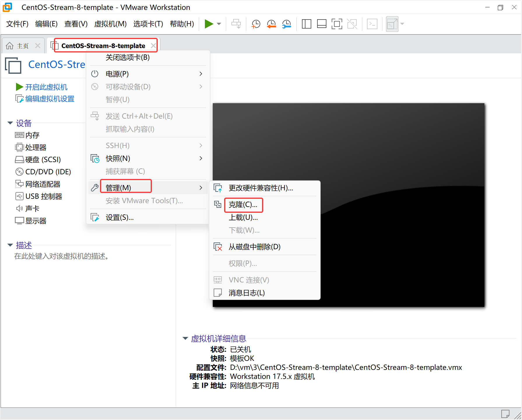522x420 pixels.
Task: Choose 上载(U)... in submenu
Action: coord(265,217)
